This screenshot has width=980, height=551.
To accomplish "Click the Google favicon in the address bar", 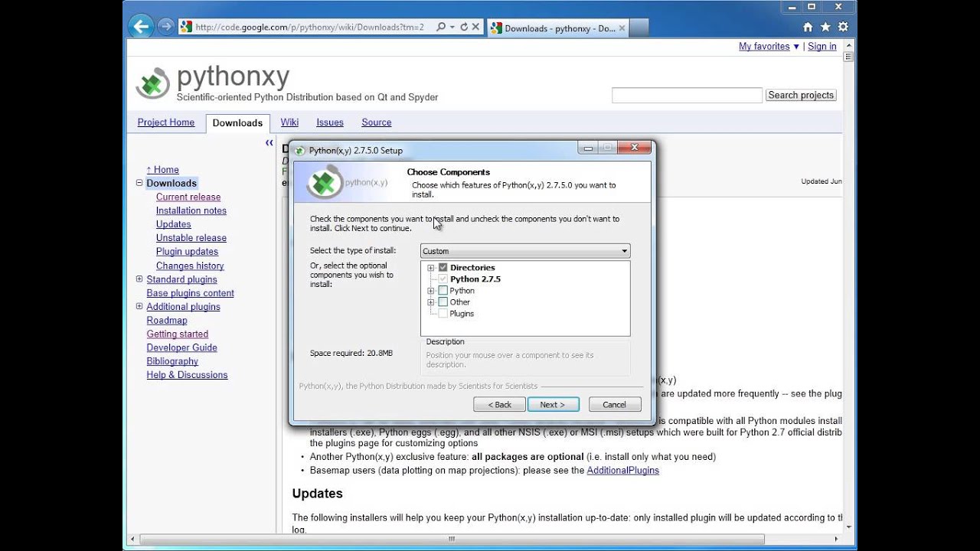I will 186,27.
